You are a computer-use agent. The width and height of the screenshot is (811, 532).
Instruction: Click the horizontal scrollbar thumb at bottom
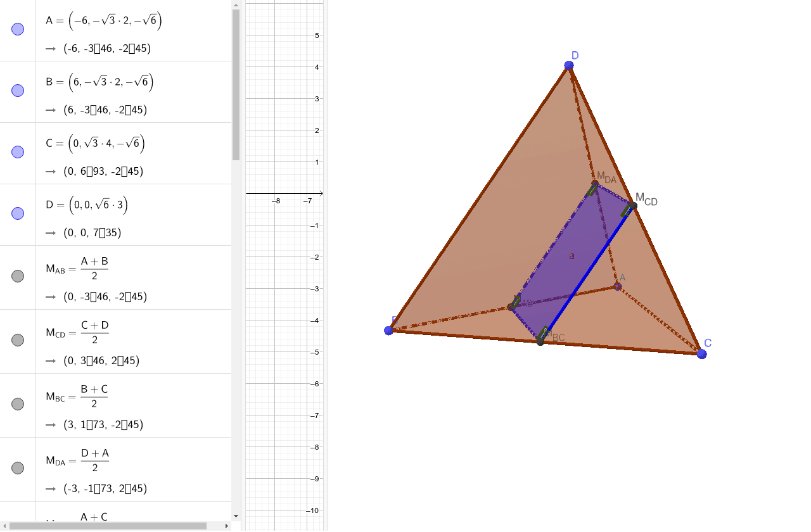coord(108,526)
